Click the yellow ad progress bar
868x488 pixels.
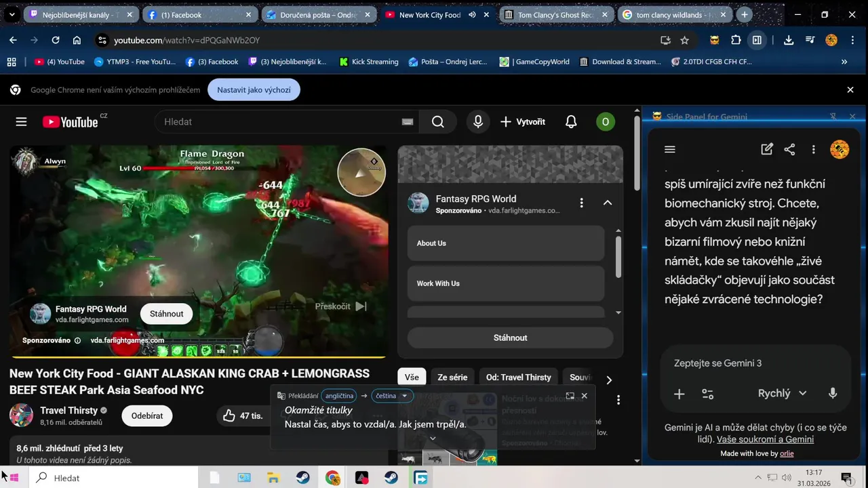click(x=198, y=357)
